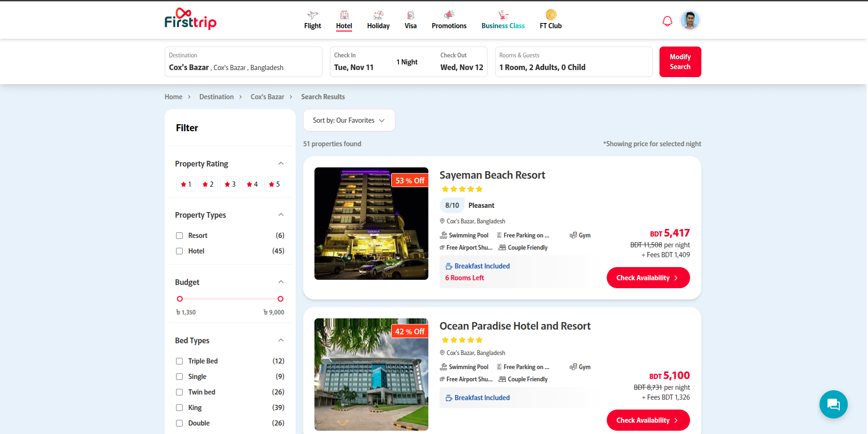The width and height of the screenshot is (868, 434).
Task: Open the Holiday beach umbrella icon
Action: (378, 15)
